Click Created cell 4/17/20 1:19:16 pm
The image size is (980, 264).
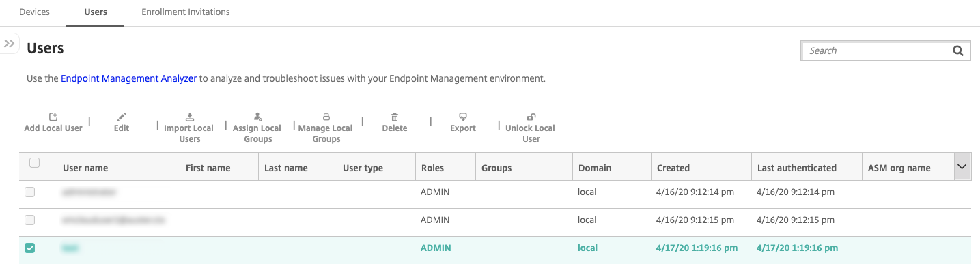[x=697, y=248]
